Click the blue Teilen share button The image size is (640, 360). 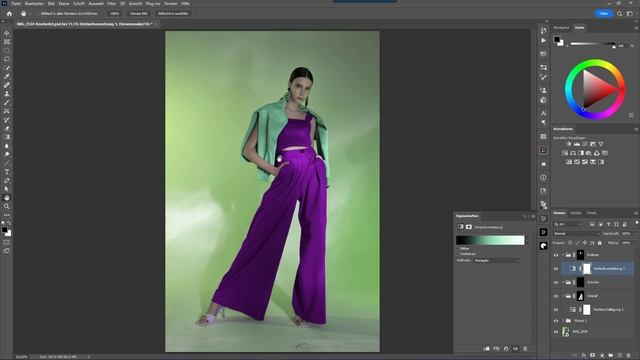pos(604,13)
